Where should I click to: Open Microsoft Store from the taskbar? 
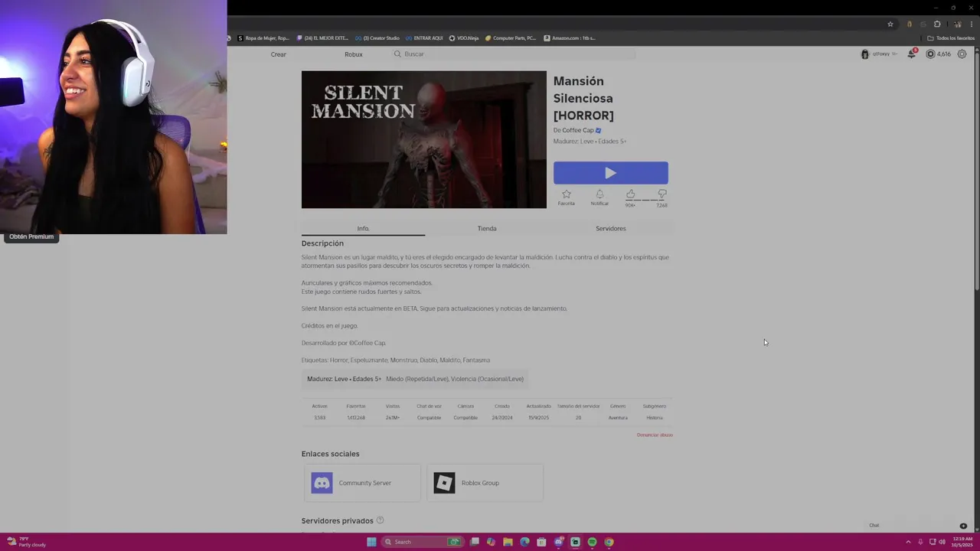click(x=541, y=542)
